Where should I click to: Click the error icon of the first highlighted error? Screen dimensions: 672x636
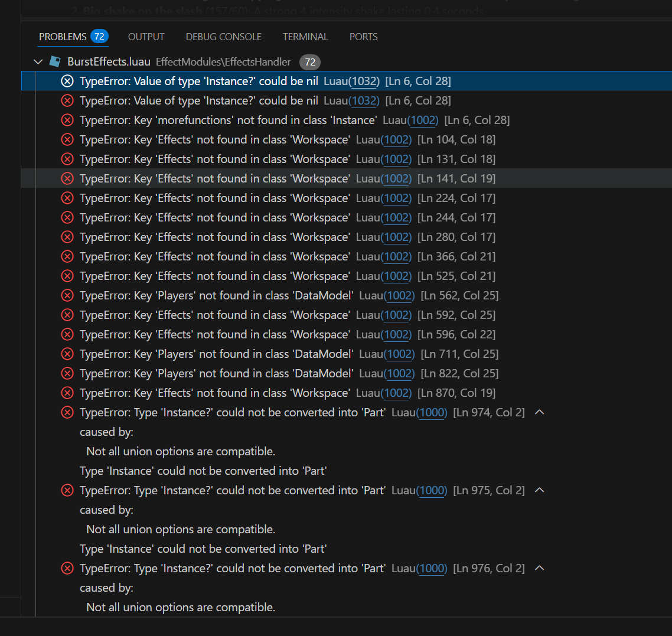click(x=67, y=81)
